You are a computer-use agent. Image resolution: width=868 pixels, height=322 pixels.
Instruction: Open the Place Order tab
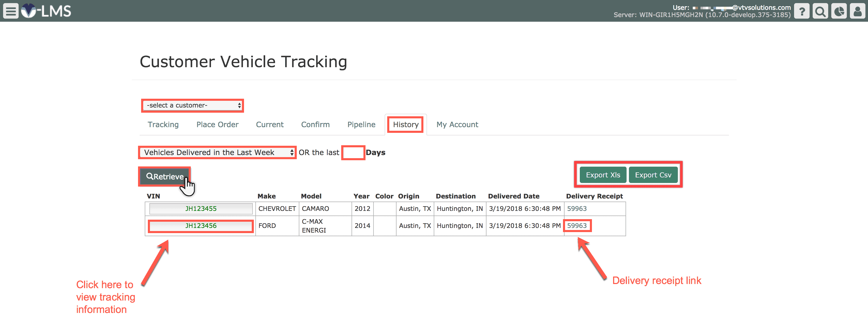217,125
